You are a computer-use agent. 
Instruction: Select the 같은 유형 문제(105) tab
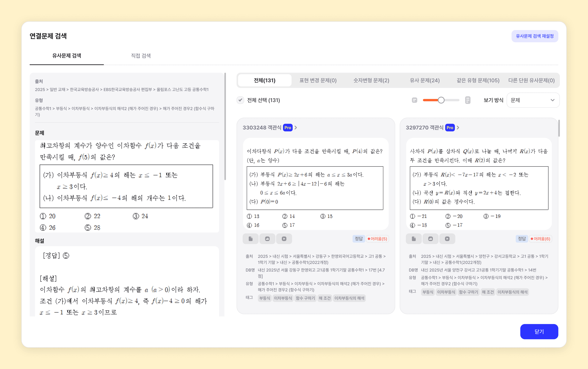coord(478,80)
